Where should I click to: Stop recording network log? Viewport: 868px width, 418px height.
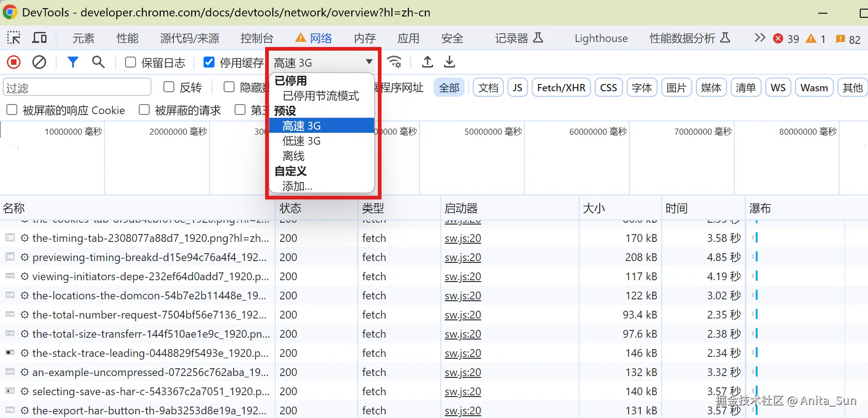pos(14,62)
